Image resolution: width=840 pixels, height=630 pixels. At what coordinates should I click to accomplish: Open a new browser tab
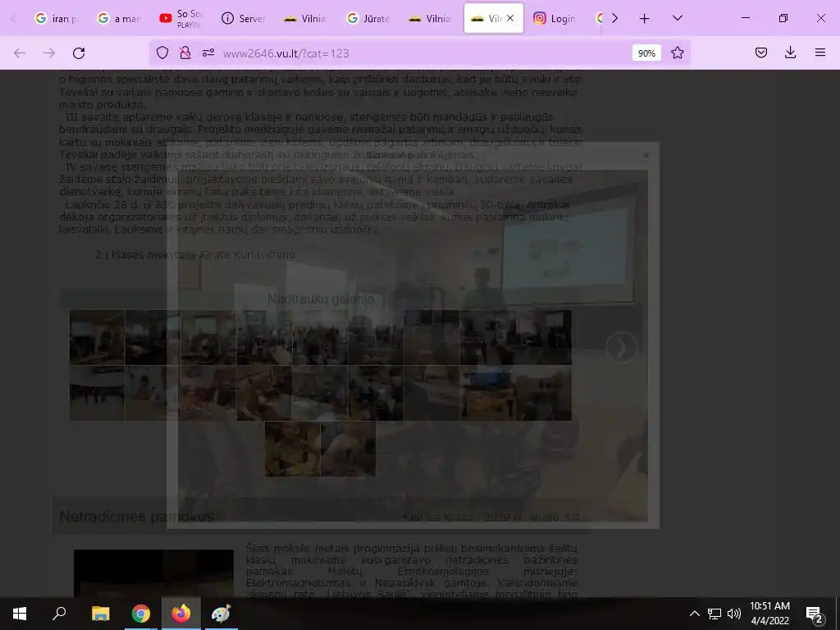point(645,18)
